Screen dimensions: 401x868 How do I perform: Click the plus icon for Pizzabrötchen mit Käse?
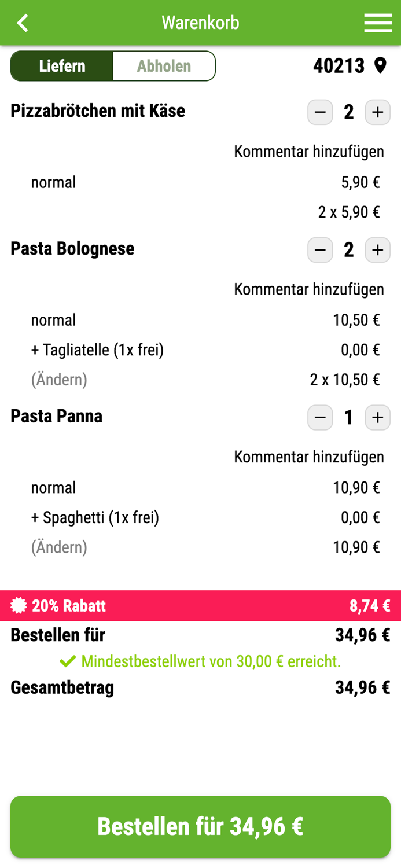pyautogui.click(x=378, y=112)
